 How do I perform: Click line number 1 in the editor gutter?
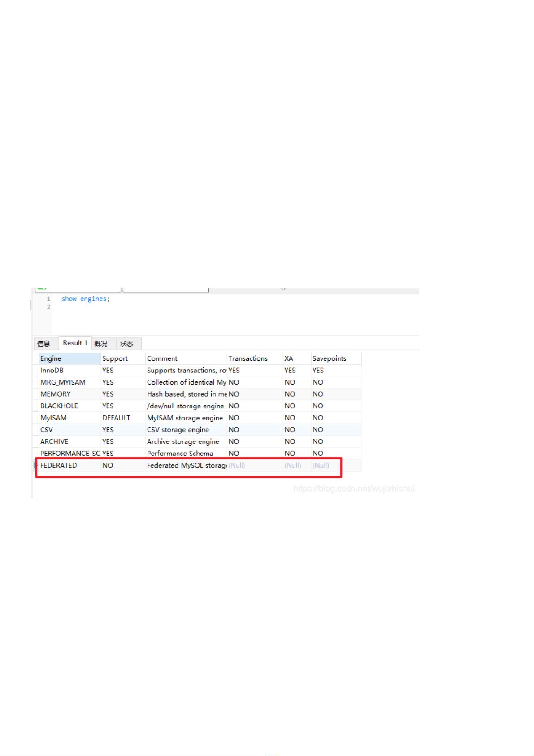coord(49,299)
